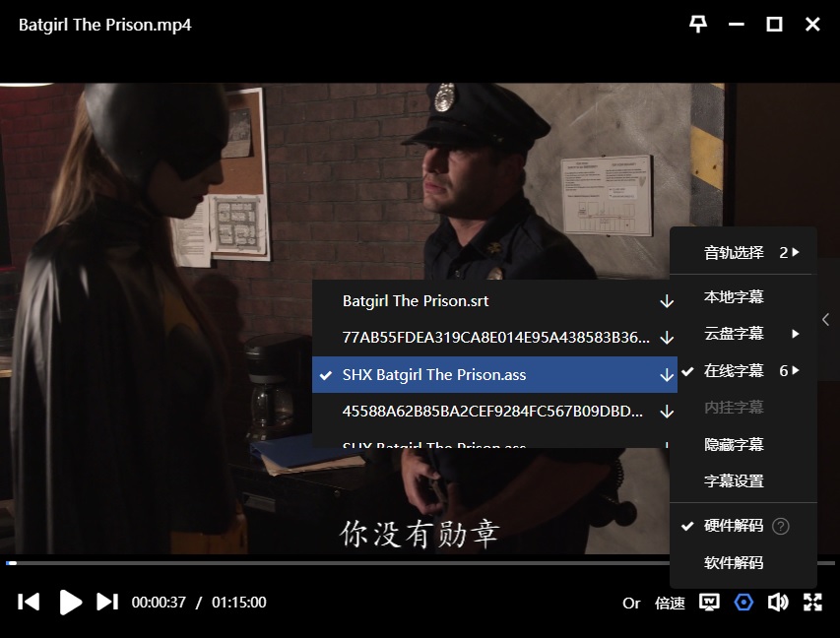Image resolution: width=840 pixels, height=638 pixels.
Task: Expand the 在线字幕 online subtitle submenu
Action: point(743,371)
